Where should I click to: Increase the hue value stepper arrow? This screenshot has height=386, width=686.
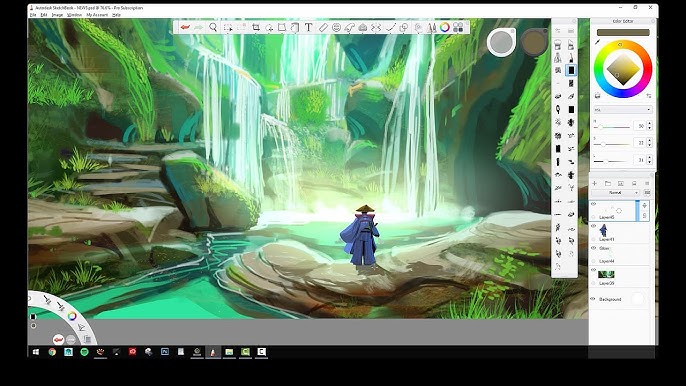pos(649,124)
